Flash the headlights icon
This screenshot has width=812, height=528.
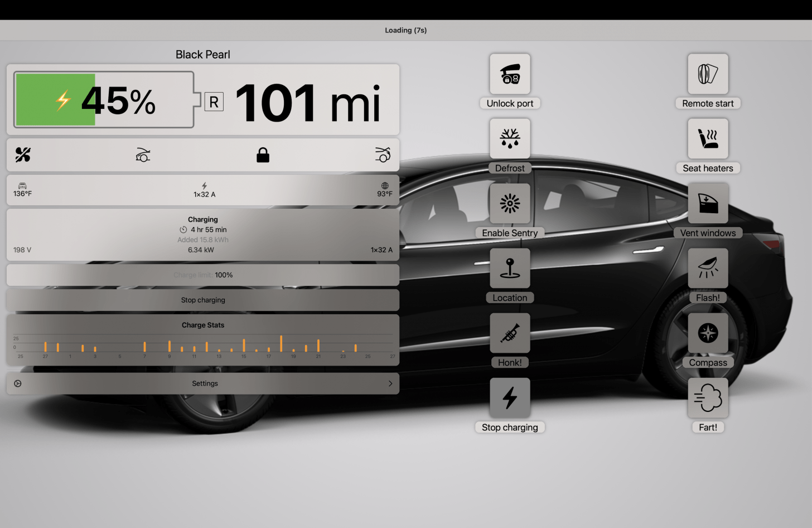coord(708,268)
